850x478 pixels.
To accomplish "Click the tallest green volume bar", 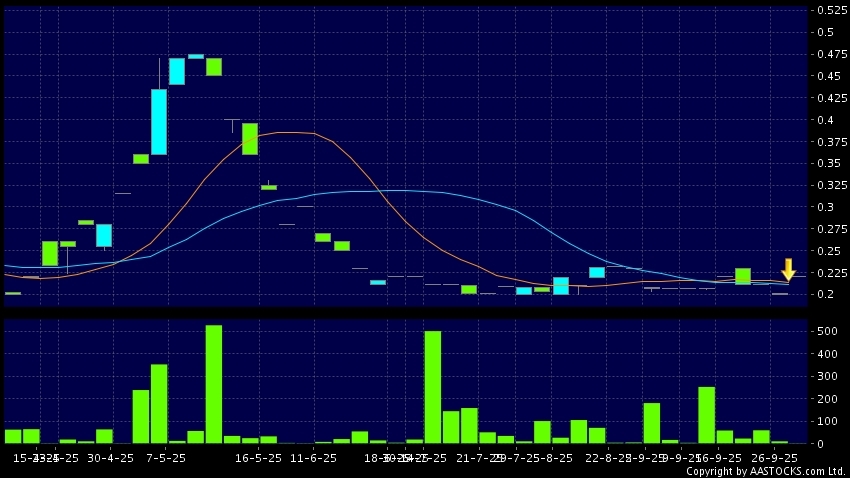I will 213,384.
